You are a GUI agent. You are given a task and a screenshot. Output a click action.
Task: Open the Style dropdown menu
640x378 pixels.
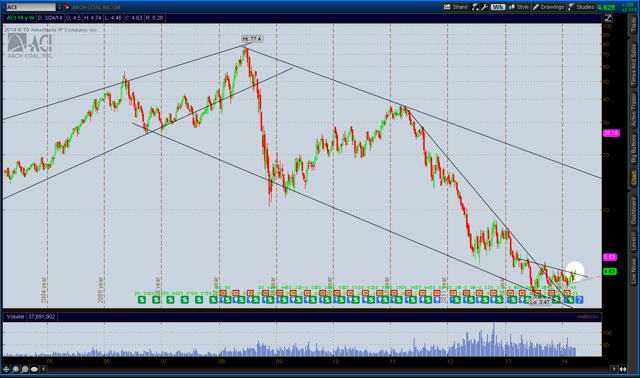(519, 7)
